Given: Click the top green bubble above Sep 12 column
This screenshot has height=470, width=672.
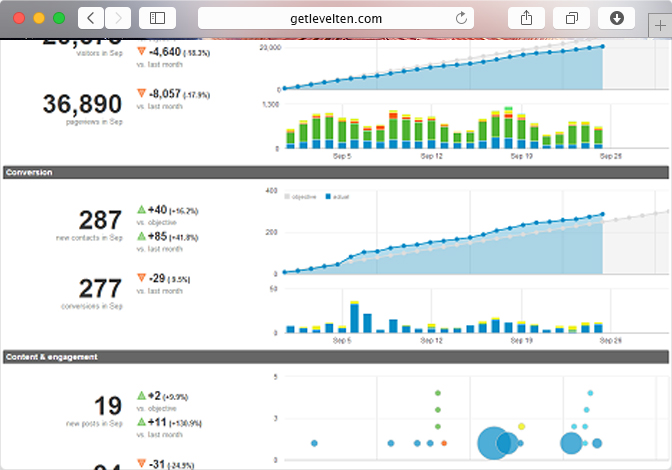Looking at the screenshot, I should 438,393.
